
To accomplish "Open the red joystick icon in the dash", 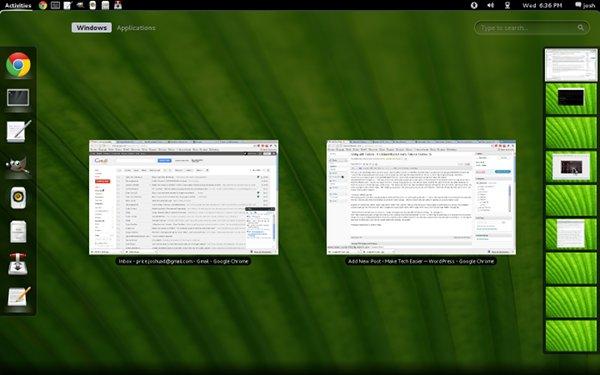I will [18, 264].
